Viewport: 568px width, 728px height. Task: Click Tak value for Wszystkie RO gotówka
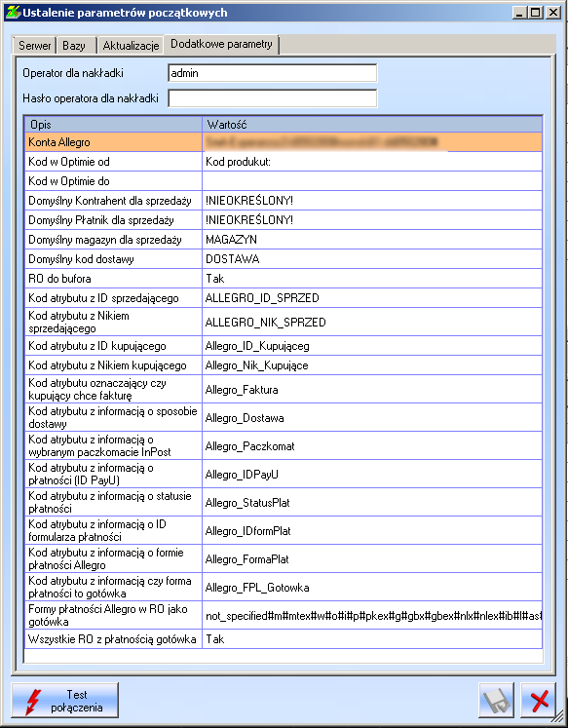[x=372, y=639]
